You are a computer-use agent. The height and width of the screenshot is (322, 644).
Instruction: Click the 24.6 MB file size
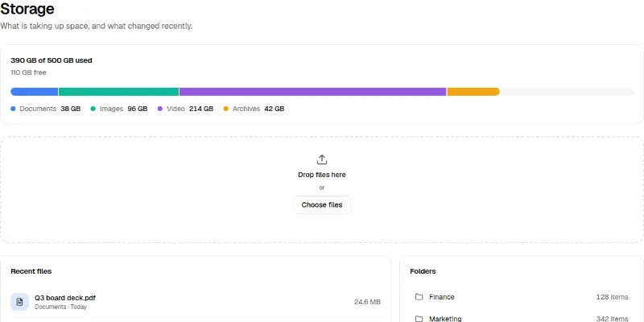pyautogui.click(x=367, y=302)
